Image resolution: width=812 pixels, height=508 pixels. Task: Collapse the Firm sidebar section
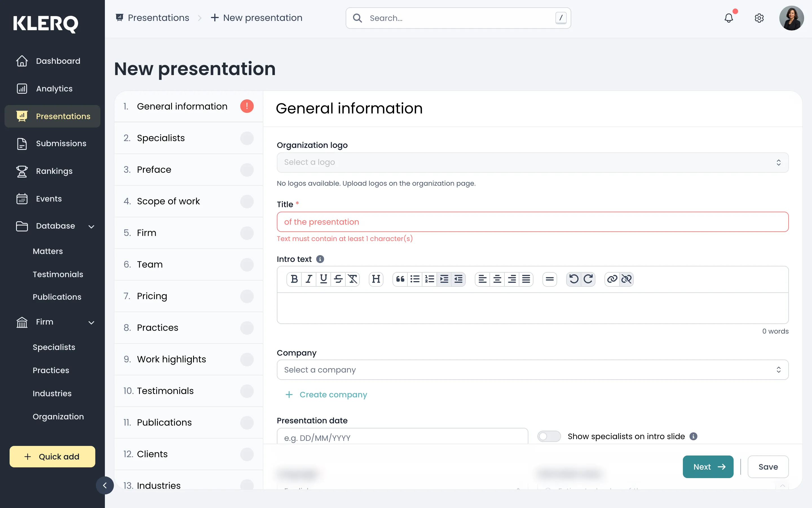(x=91, y=323)
